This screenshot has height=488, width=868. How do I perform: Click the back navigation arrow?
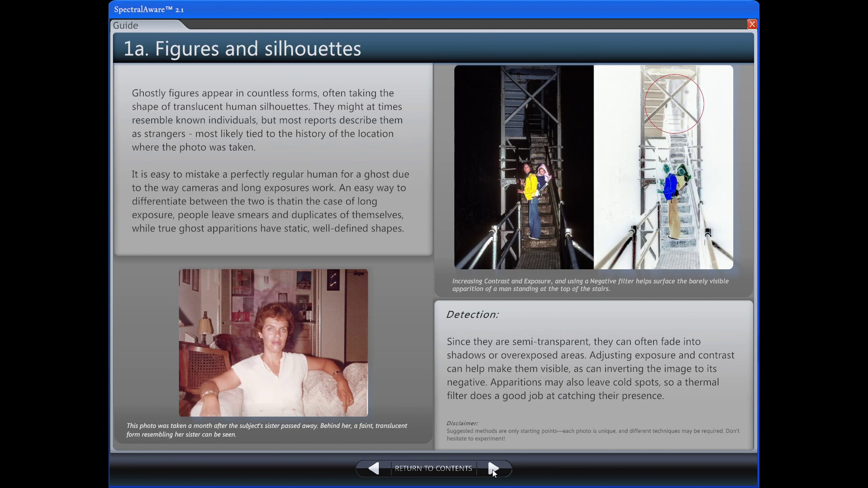[x=373, y=468]
